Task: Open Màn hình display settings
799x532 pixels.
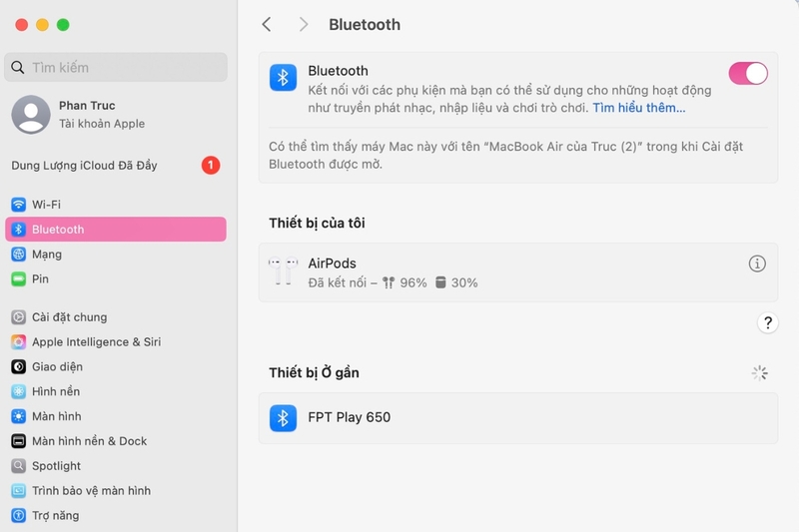Action: pyautogui.click(x=116, y=416)
